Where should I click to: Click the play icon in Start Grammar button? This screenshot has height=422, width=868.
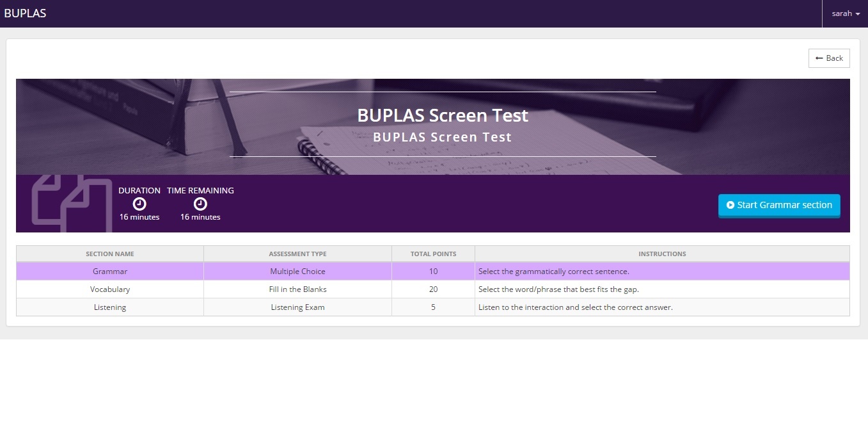(730, 205)
